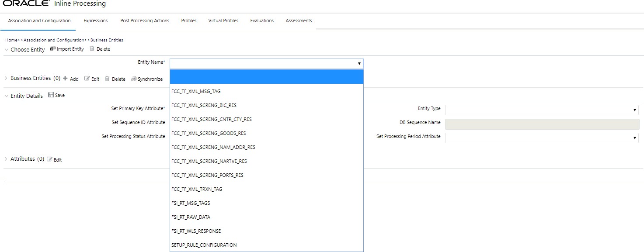644x252 pixels.
Task: Collapse the Choose Entity section
Action: 6,50
